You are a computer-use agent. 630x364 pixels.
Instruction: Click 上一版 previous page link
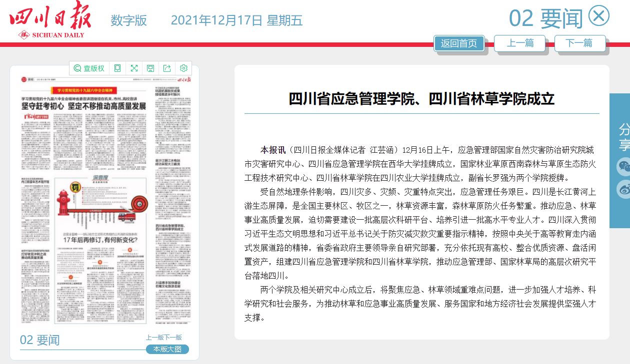[155, 338]
